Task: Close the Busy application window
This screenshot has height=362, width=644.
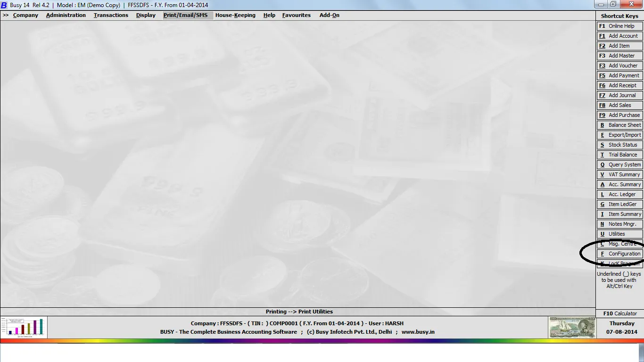Action: [x=631, y=4]
